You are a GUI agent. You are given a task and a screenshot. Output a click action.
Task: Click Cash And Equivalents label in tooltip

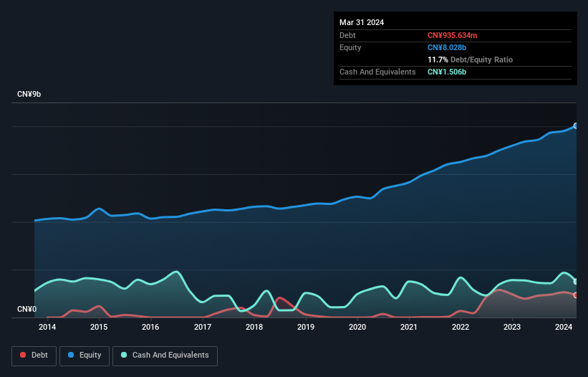click(x=377, y=72)
